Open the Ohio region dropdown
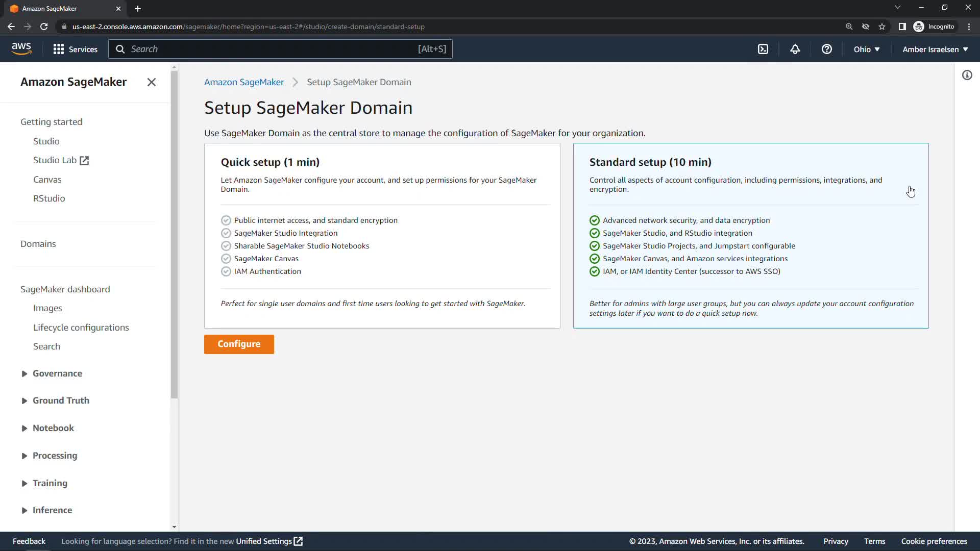The height and width of the screenshot is (551, 980). [867, 49]
